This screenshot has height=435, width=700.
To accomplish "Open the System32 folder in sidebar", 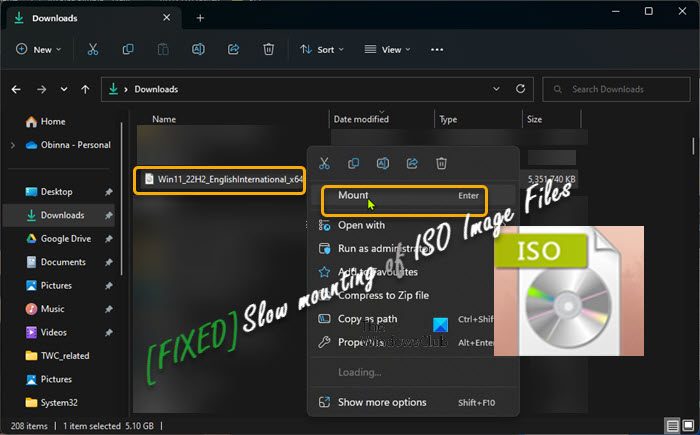I will (59, 403).
